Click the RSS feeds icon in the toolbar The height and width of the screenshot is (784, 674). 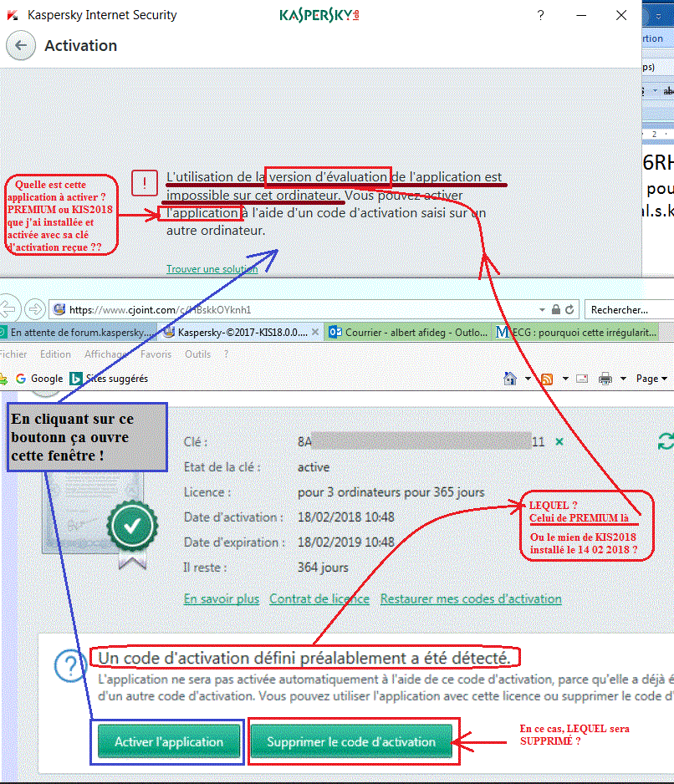coord(547,379)
